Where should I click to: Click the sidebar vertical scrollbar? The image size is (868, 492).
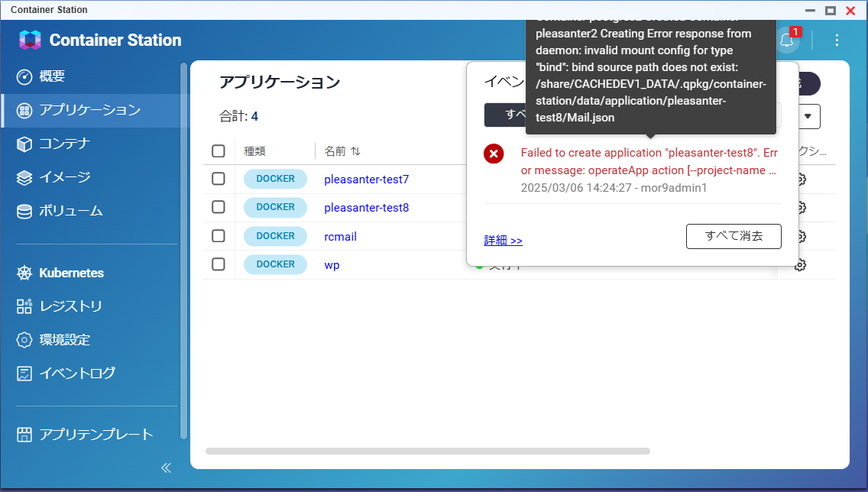point(184,250)
